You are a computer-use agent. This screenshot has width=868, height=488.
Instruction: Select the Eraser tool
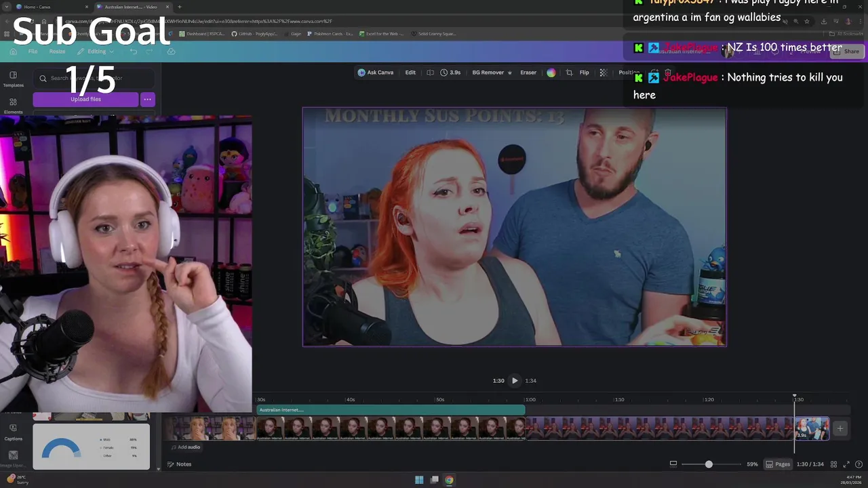[528, 73]
